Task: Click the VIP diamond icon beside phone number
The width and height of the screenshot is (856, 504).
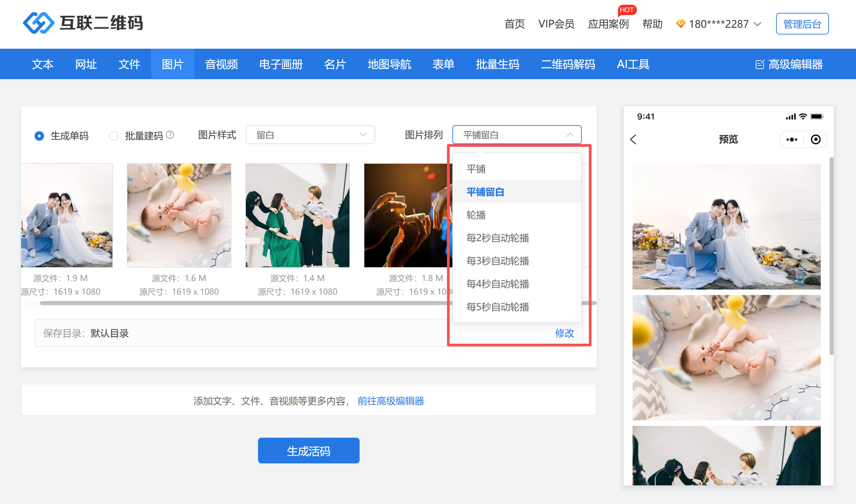Action: pyautogui.click(x=681, y=24)
